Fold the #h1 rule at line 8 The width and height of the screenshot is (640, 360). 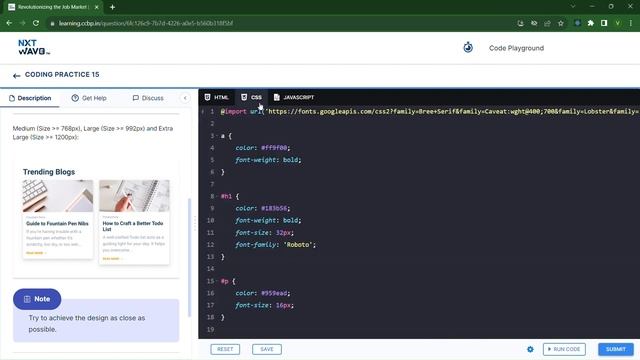(217, 196)
